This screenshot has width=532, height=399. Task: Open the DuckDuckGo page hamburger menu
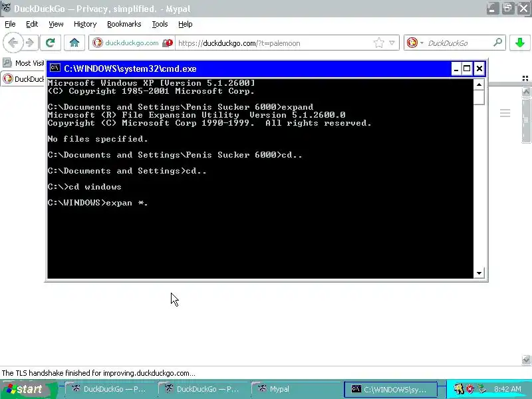[x=505, y=113]
